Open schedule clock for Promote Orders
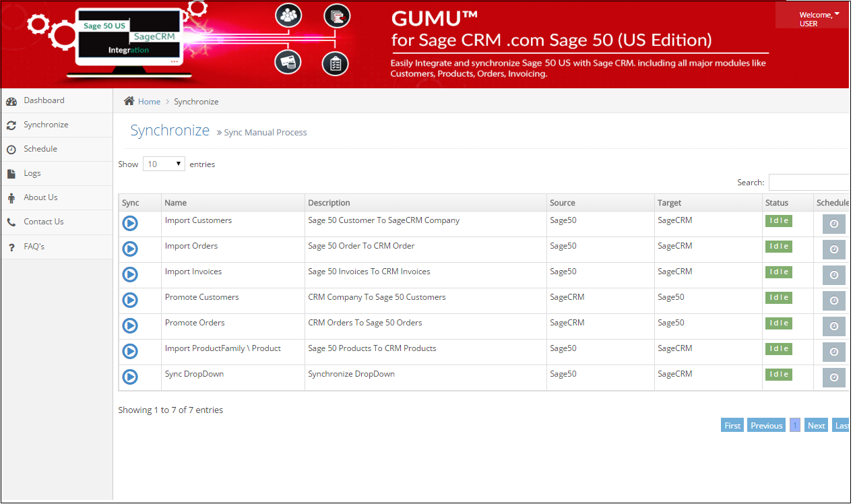 (833, 326)
